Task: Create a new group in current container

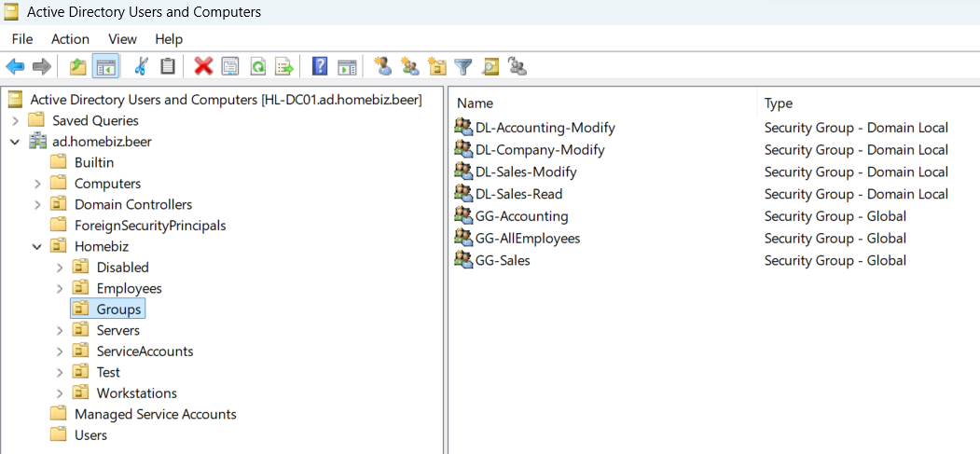Action: 410,65
